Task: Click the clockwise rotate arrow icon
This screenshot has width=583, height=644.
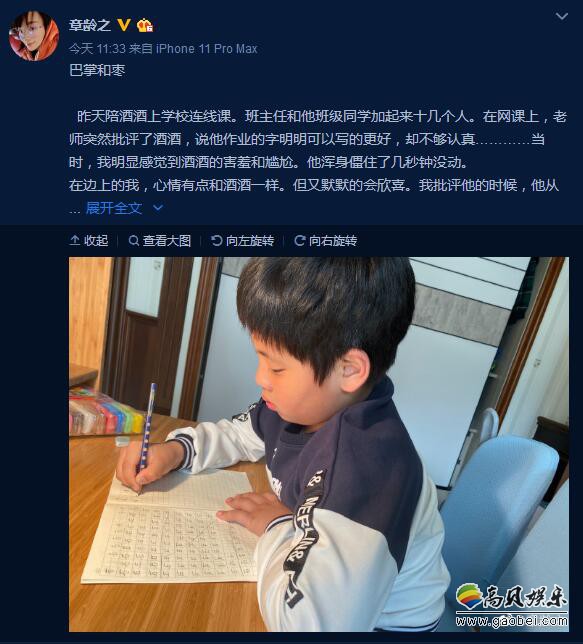Action: (300, 240)
